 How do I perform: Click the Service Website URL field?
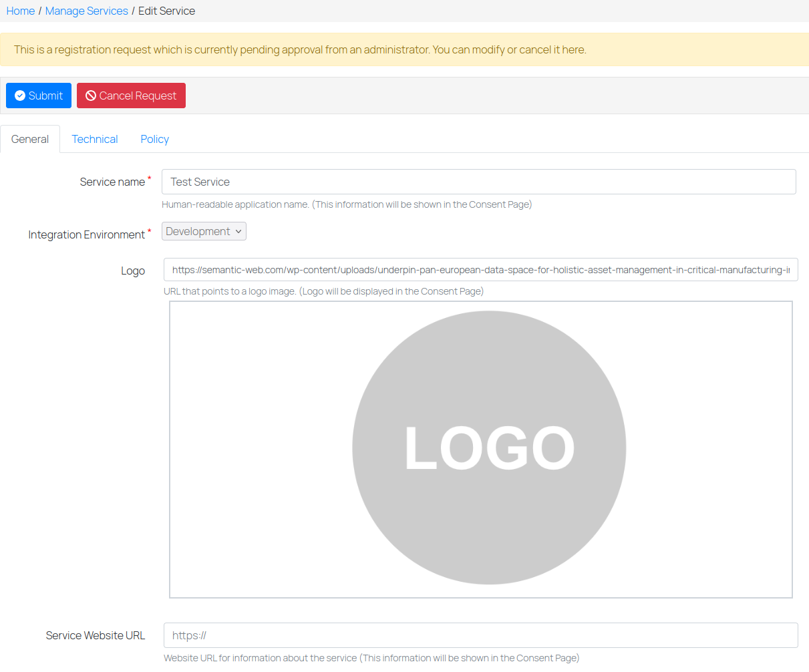click(480, 635)
